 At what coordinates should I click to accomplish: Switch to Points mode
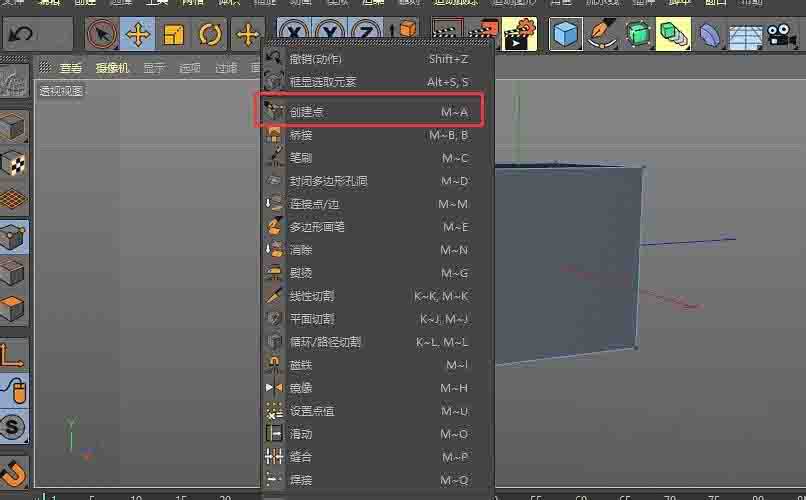[x=14, y=236]
